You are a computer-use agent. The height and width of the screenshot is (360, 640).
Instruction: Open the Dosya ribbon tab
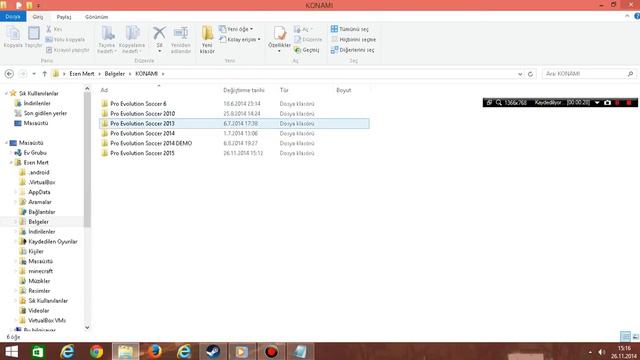[13, 17]
